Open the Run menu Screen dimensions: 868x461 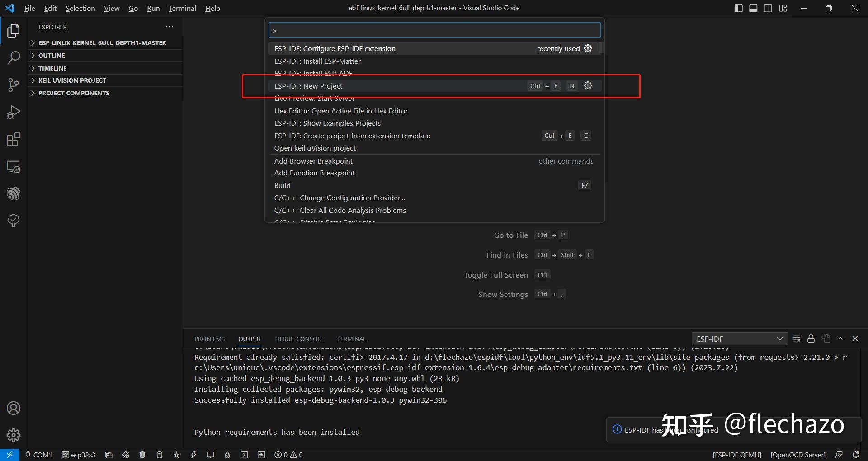[153, 8]
